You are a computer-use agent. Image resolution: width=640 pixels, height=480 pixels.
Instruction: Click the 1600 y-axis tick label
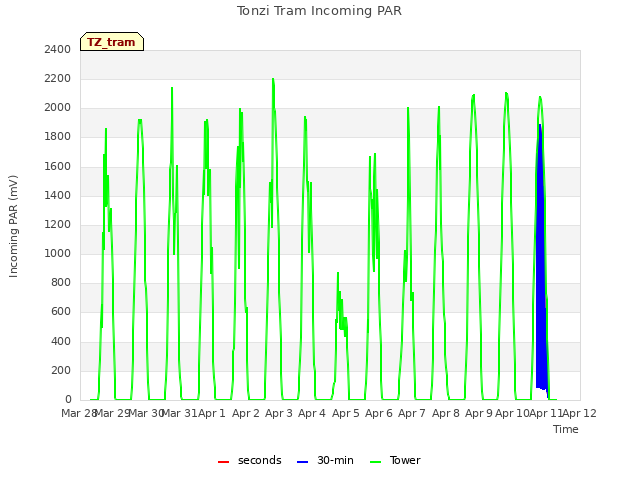coord(58,166)
